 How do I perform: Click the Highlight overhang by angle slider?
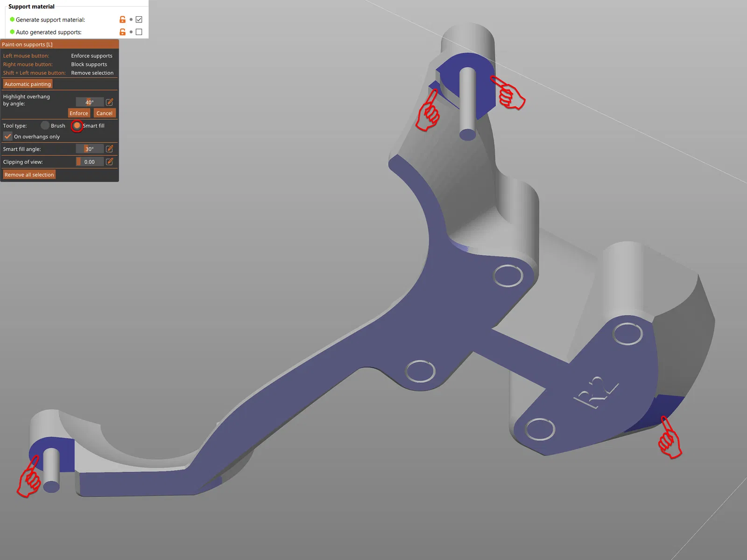pyautogui.click(x=90, y=102)
